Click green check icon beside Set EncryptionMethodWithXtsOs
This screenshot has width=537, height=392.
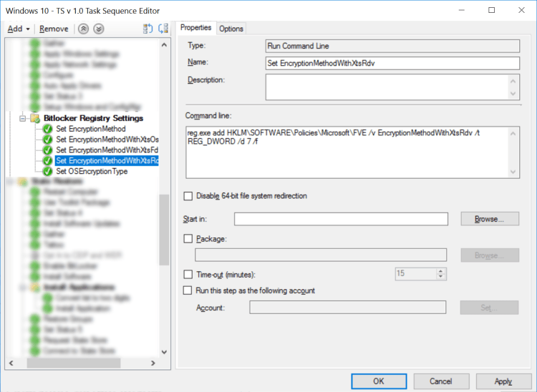pyautogui.click(x=47, y=139)
